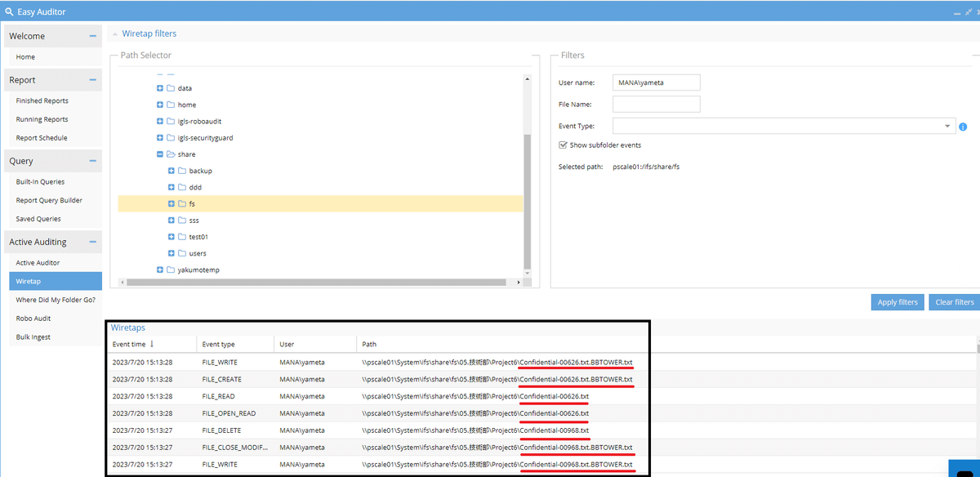Click the home folder icon in the tree
The image size is (980, 477).
[170, 105]
